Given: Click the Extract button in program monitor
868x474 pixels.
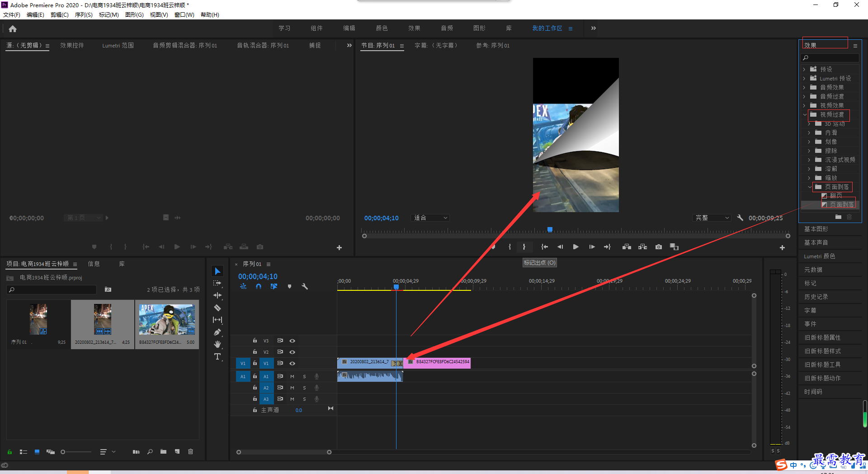Looking at the screenshot, I should [642, 247].
